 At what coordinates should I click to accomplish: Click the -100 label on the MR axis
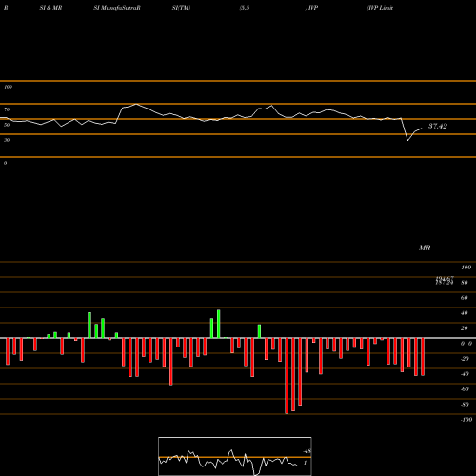pyautogui.click(x=466, y=420)
